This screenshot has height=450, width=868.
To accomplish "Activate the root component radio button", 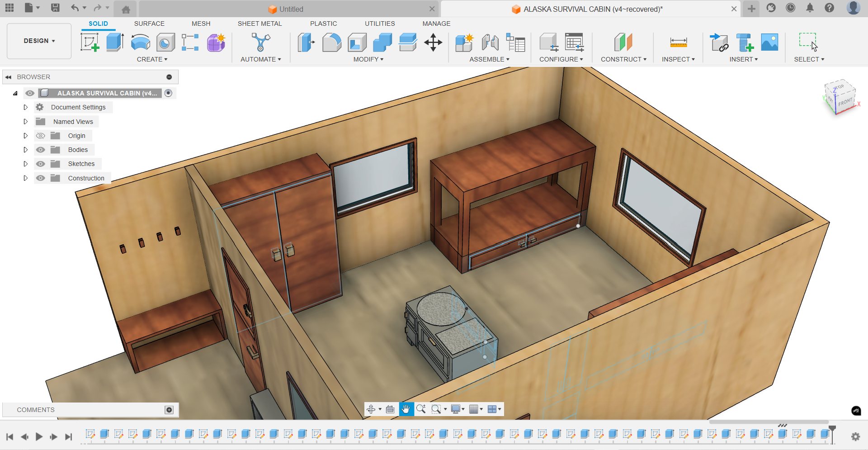I will coord(168,93).
